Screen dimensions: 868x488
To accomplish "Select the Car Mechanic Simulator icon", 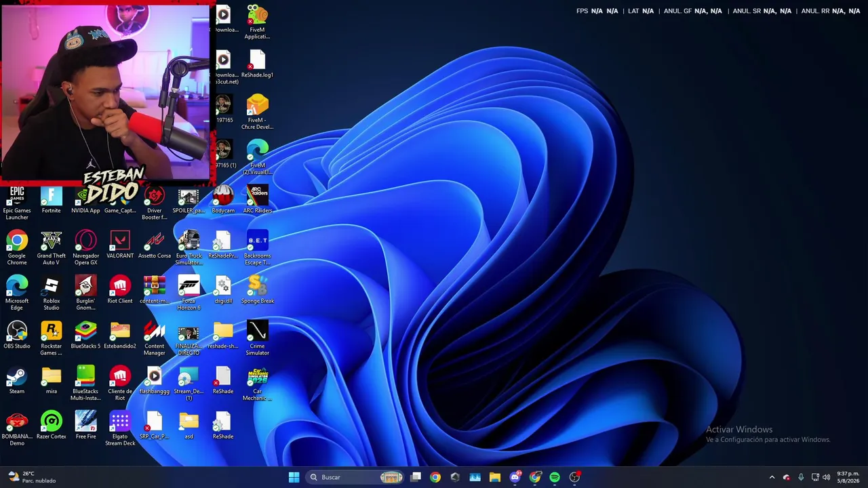I will coord(258,384).
